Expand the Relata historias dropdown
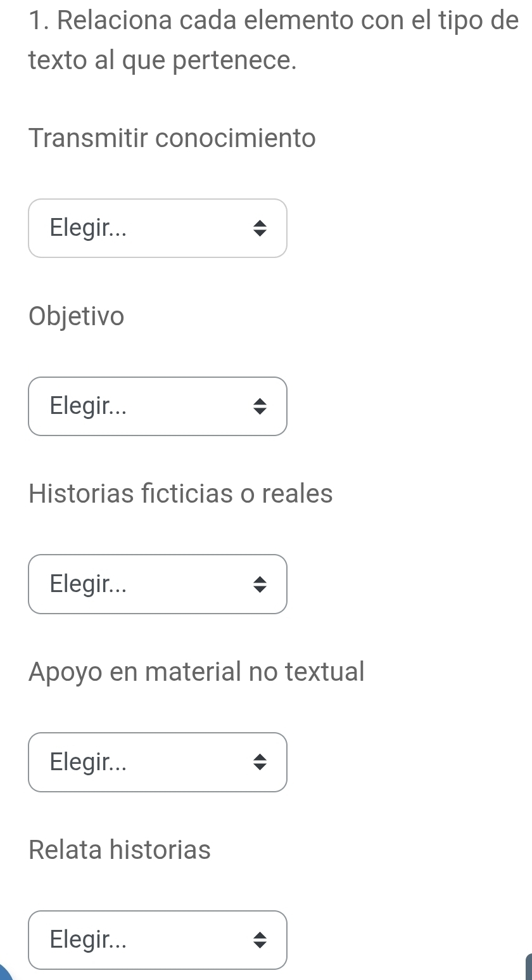Image resolution: width=532 pixels, height=980 pixels. (157, 939)
